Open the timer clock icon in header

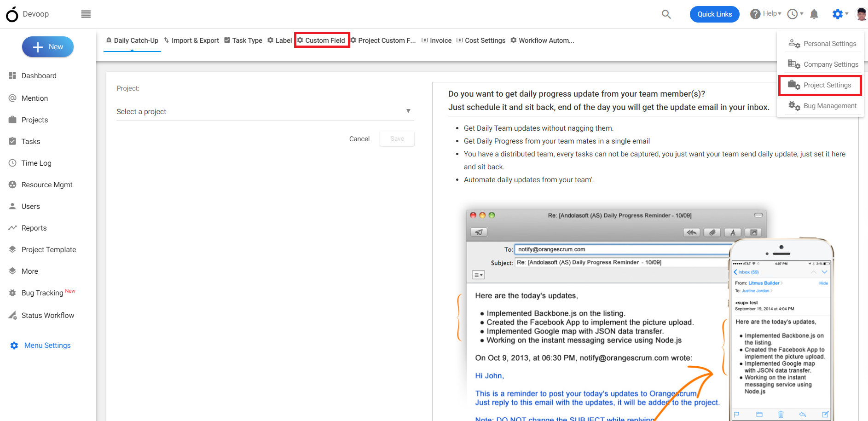(793, 14)
